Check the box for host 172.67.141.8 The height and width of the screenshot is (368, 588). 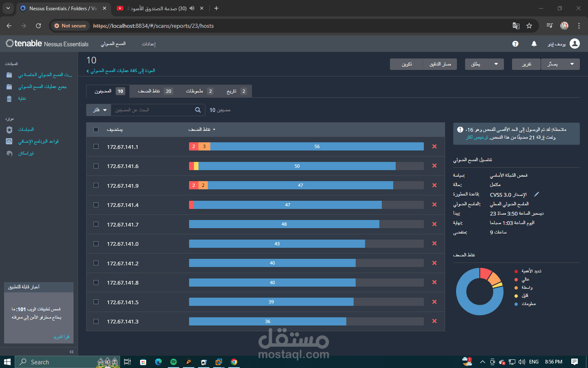[96, 283]
